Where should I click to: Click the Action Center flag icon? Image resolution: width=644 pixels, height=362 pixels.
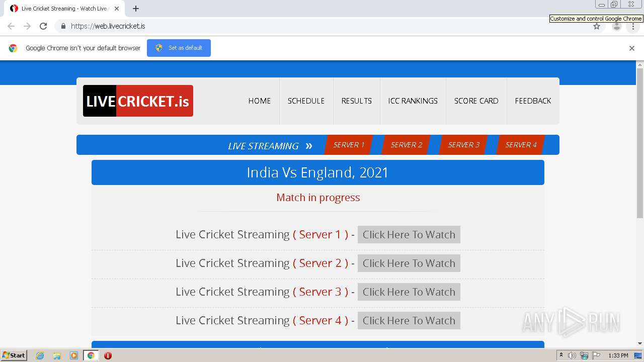click(x=596, y=355)
